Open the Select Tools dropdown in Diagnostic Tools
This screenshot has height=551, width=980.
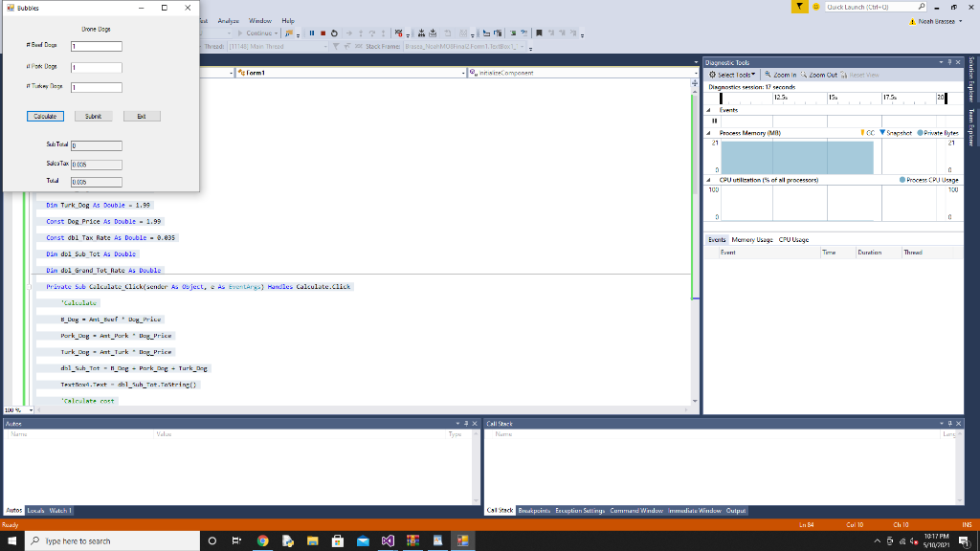733,75
